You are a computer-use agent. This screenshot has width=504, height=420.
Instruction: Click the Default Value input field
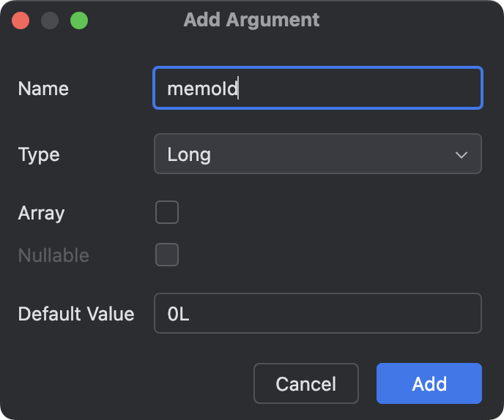coord(317,314)
